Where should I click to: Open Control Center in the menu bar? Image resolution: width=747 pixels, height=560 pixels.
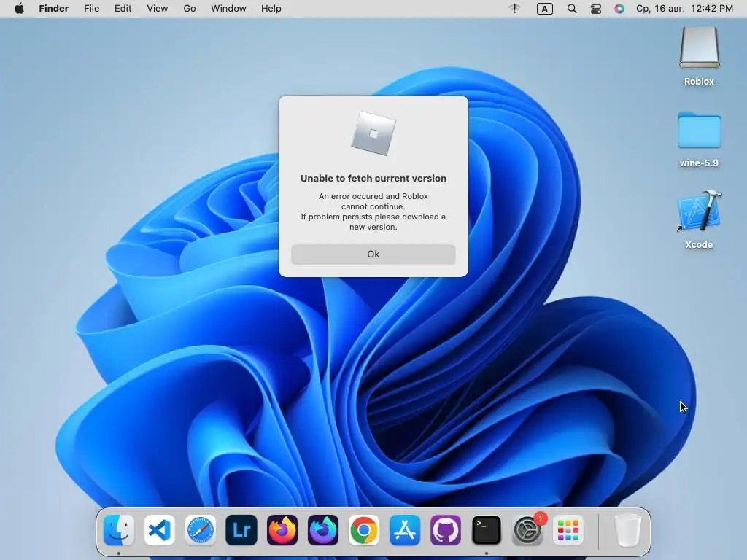[x=596, y=9]
